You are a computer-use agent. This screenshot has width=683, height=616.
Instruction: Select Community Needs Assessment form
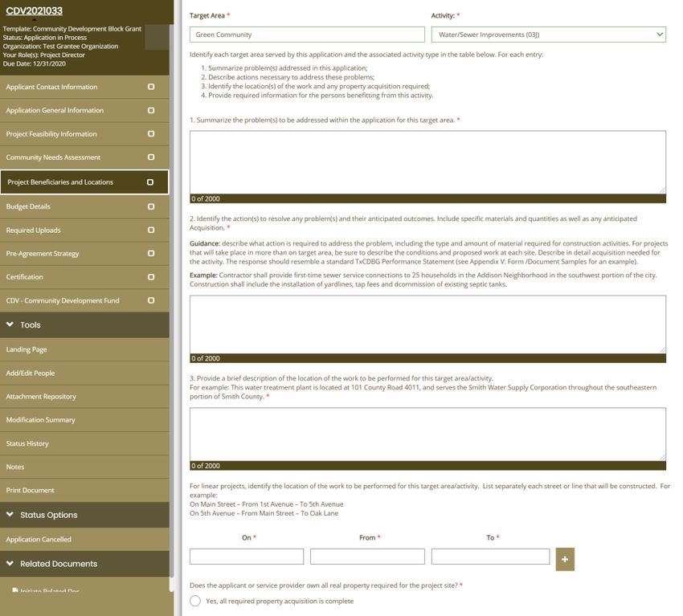[53, 157]
